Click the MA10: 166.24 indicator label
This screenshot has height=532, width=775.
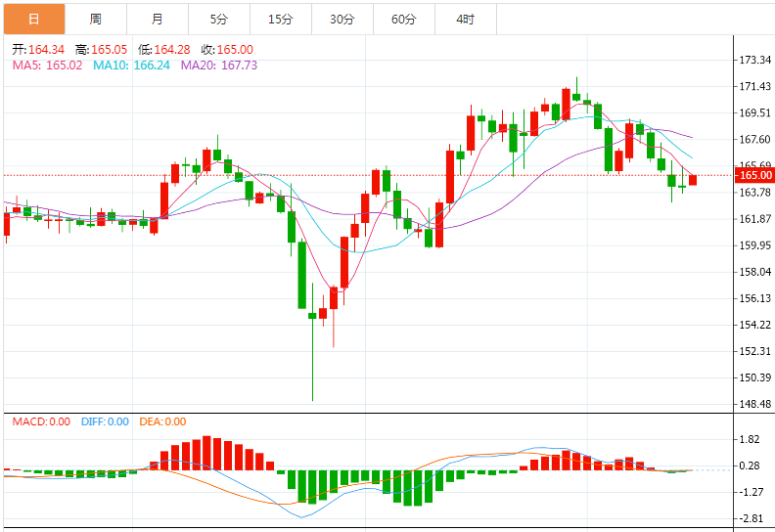click(131, 66)
